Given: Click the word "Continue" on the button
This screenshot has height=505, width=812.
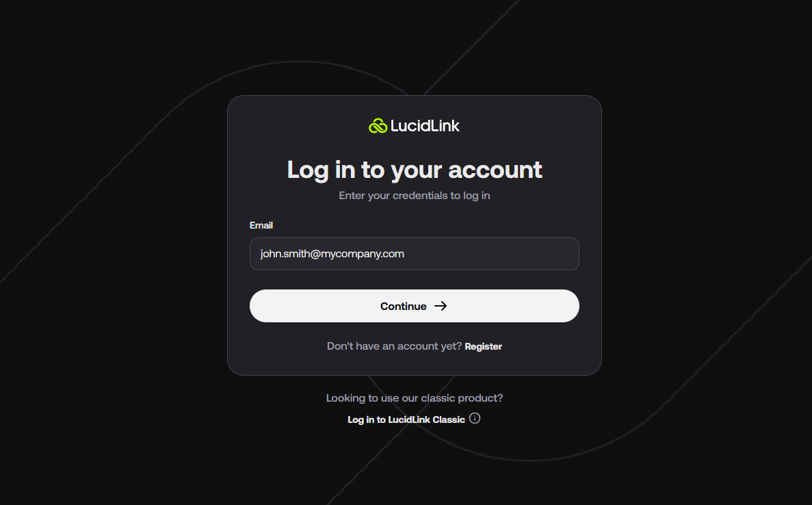Looking at the screenshot, I should coord(404,306).
